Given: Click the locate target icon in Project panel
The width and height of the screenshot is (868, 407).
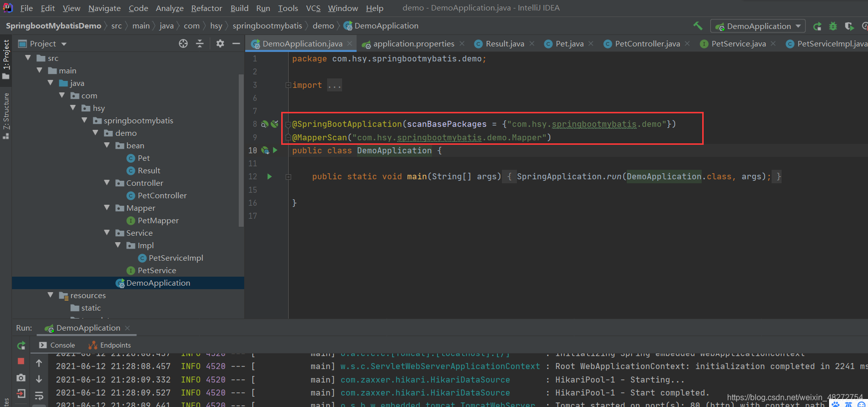Looking at the screenshot, I should point(183,43).
